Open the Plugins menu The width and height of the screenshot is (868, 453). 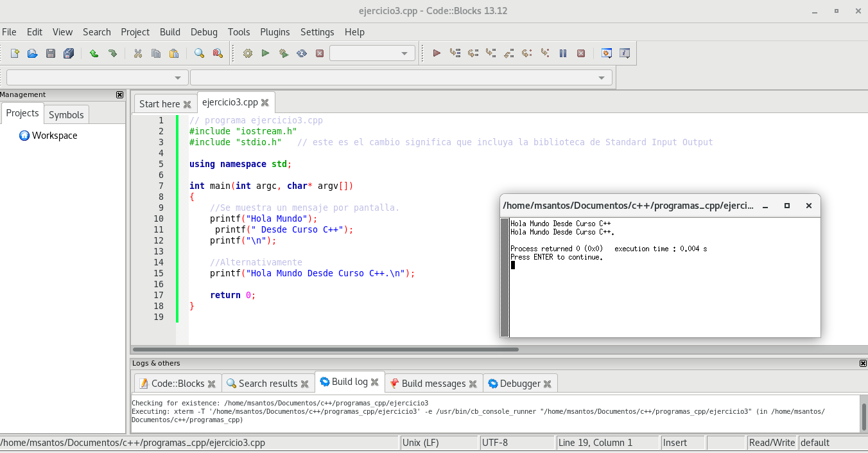click(x=275, y=32)
